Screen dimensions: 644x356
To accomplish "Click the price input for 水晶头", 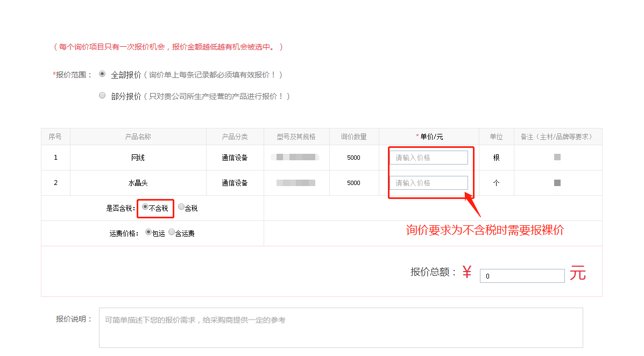I will tap(428, 183).
